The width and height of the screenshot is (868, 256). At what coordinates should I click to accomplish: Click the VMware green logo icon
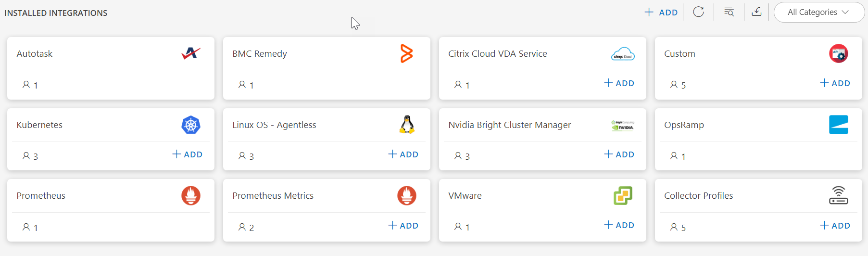(623, 196)
